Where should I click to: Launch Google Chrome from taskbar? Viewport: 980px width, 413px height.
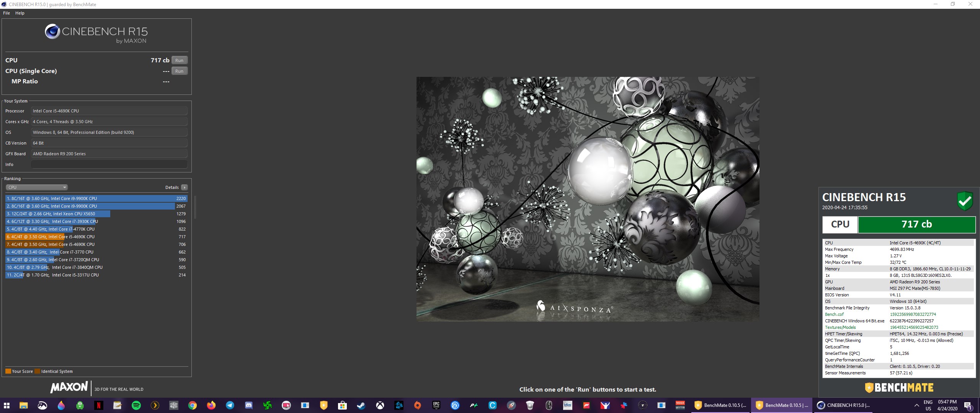[x=193, y=405]
